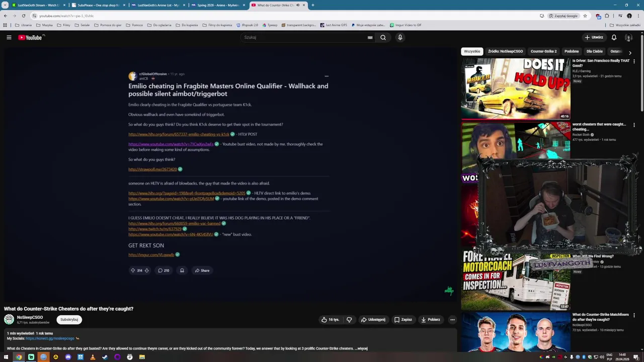Click Zapytaj Google button in address bar

[563, 16]
